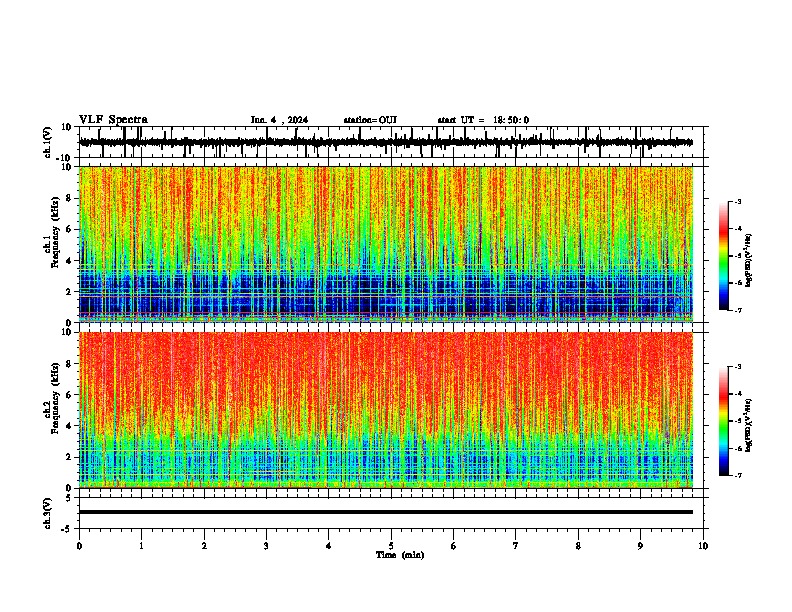This screenshot has height=612, width=792.
Task: Click the time axis tick label '2'
Action: click(204, 546)
